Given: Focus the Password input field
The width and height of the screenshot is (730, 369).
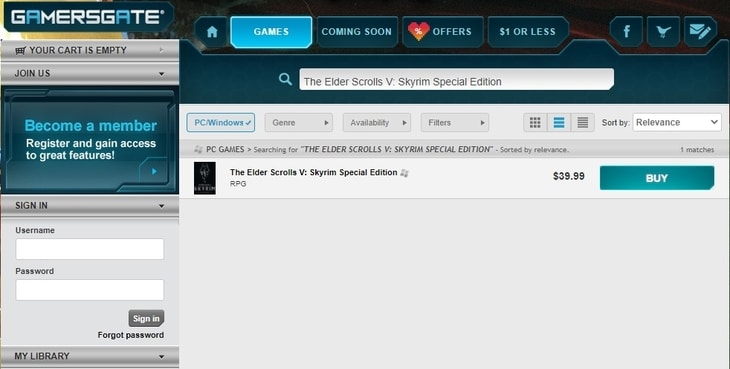Looking at the screenshot, I should click(x=90, y=290).
